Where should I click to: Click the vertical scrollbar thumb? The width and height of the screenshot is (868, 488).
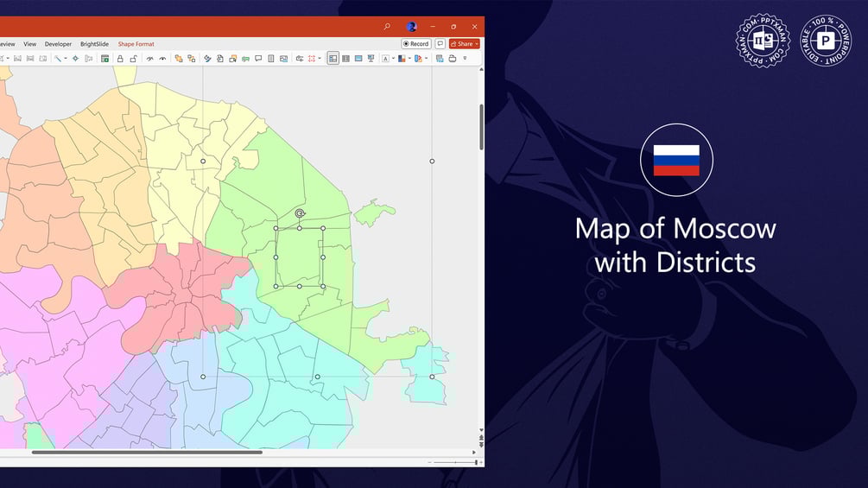[482, 127]
